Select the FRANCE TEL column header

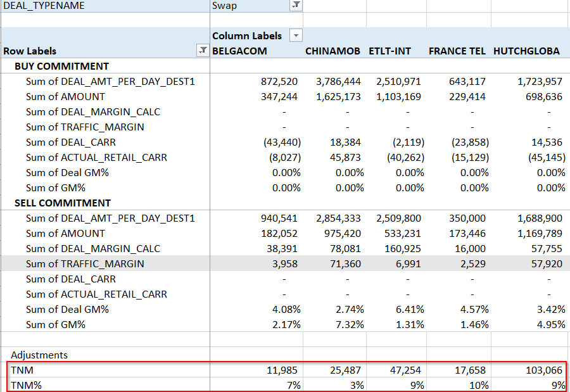(457, 51)
